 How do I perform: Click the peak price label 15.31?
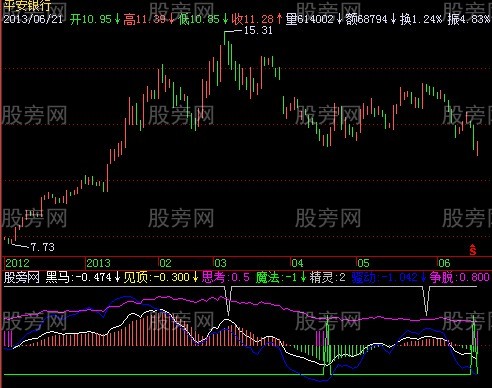point(258,30)
